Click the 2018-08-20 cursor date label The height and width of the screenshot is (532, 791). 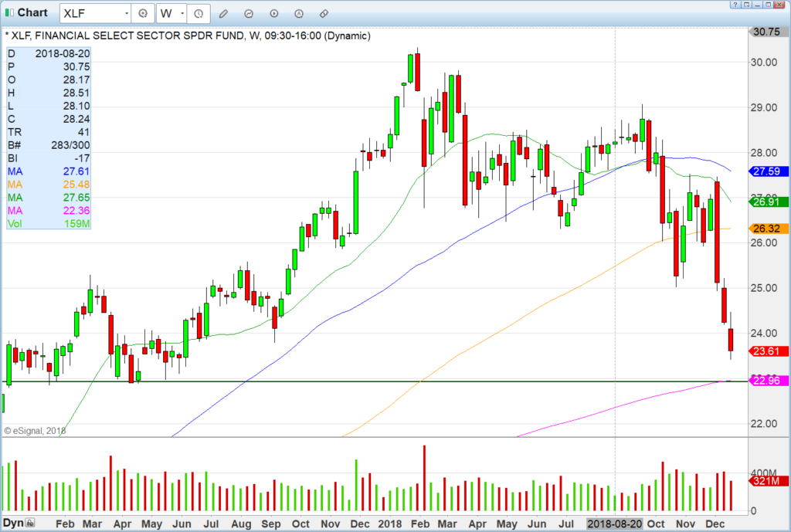[614, 524]
